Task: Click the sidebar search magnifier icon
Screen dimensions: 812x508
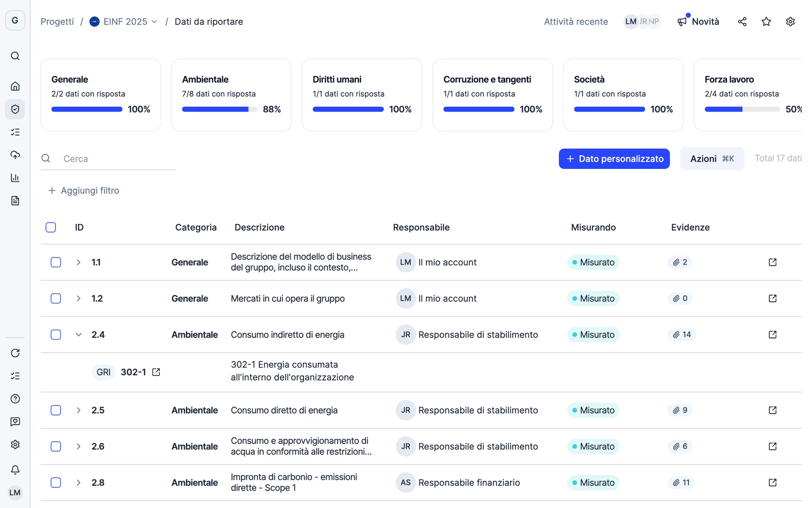Action: point(15,56)
